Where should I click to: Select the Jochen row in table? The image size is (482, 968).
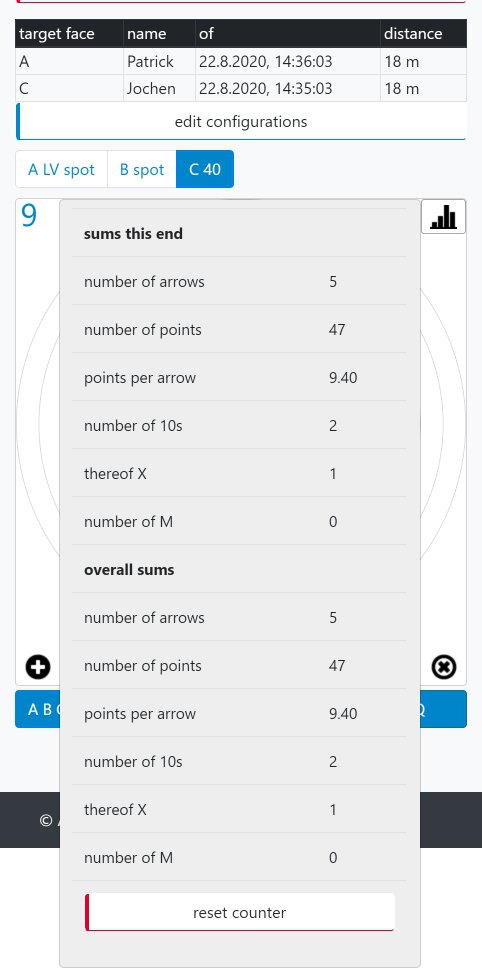point(241,88)
